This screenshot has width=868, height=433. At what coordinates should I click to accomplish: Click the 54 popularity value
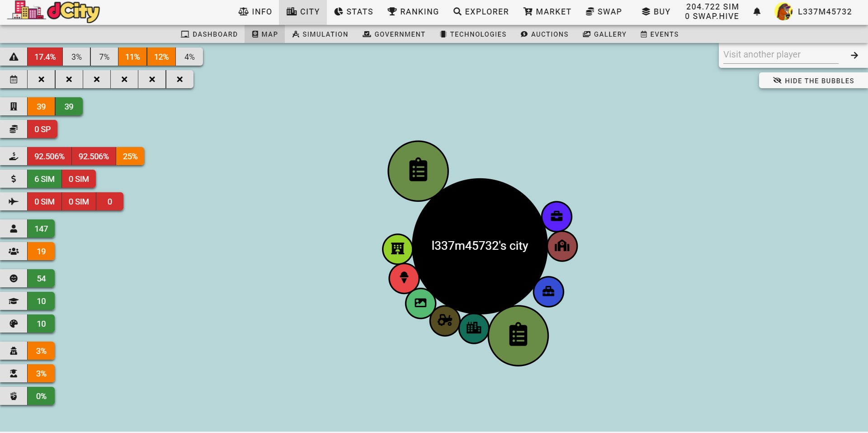pyautogui.click(x=41, y=279)
